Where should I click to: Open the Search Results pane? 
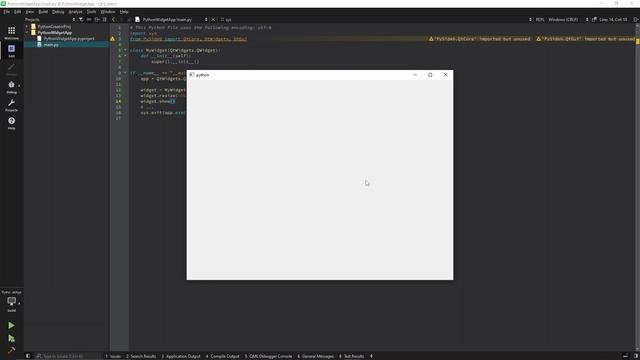(141, 356)
